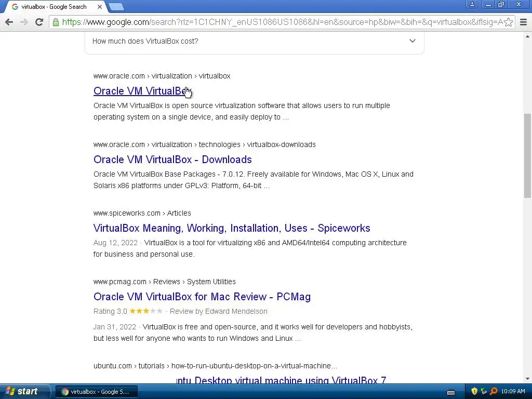Go back to the previous page
Screen dimensions: 532x399
(x=9, y=22)
